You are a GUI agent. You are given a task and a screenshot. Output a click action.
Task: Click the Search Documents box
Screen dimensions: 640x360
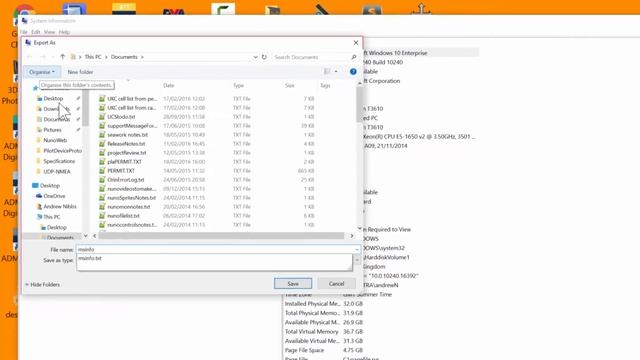pyautogui.click(x=311, y=57)
